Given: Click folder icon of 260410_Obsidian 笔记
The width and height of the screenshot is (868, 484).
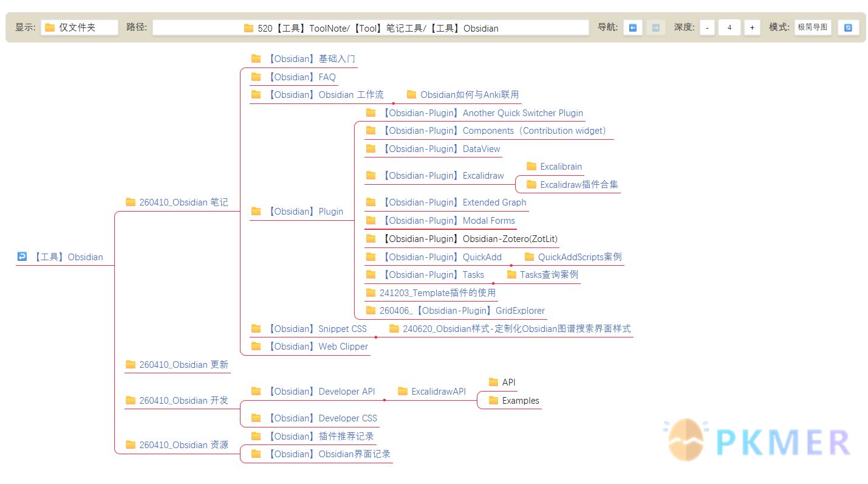Looking at the screenshot, I should [131, 202].
